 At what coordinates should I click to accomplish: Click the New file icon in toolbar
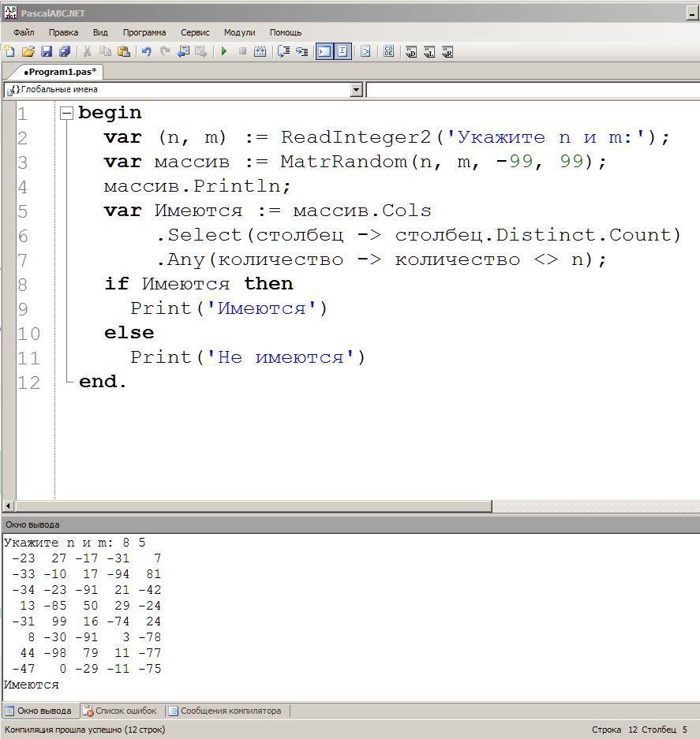click(x=9, y=52)
